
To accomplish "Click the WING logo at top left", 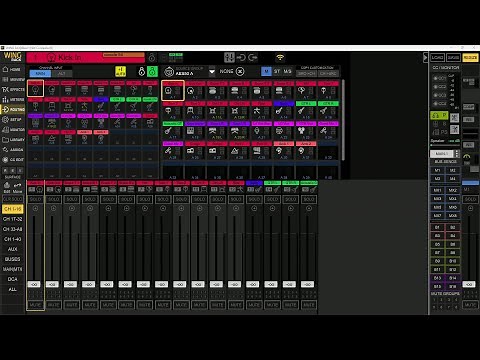I will point(12,57).
